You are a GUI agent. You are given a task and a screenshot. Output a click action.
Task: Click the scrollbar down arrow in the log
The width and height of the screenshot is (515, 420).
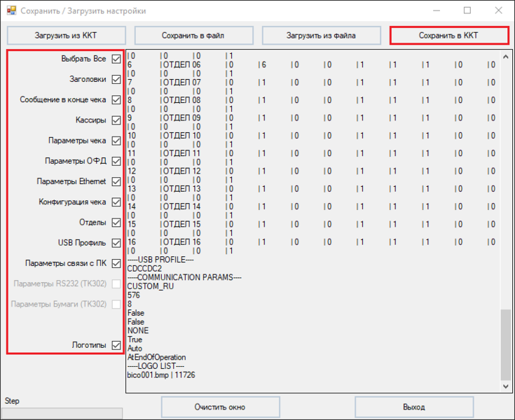pyautogui.click(x=507, y=385)
